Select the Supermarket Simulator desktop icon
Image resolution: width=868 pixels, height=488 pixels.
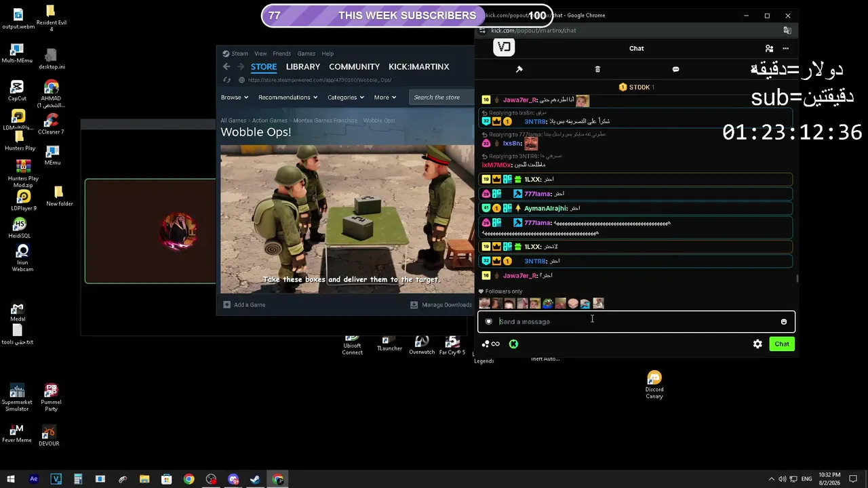(x=17, y=398)
